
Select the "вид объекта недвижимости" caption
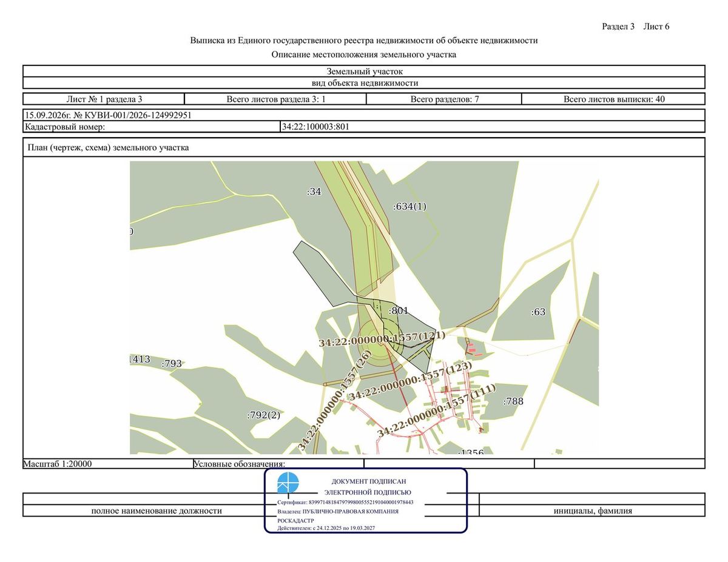pos(364,83)
